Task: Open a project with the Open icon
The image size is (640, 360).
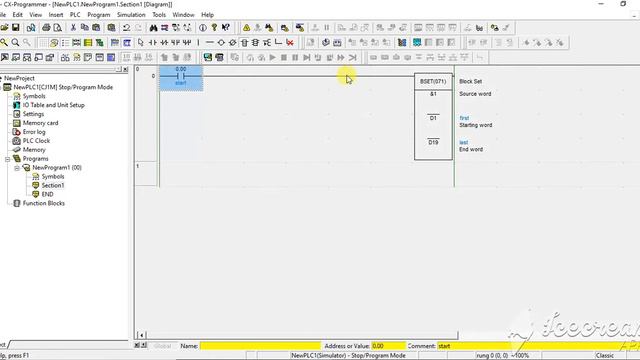Action: pos(4,28)
